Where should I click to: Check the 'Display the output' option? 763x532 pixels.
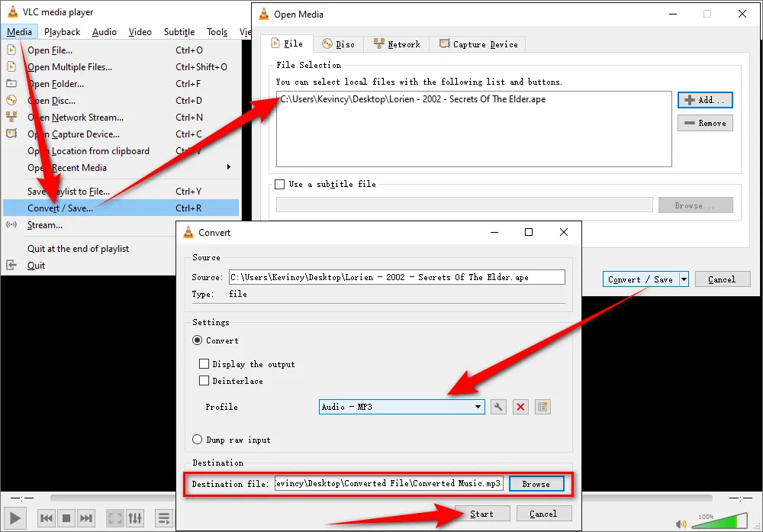[x=204, y=364]
